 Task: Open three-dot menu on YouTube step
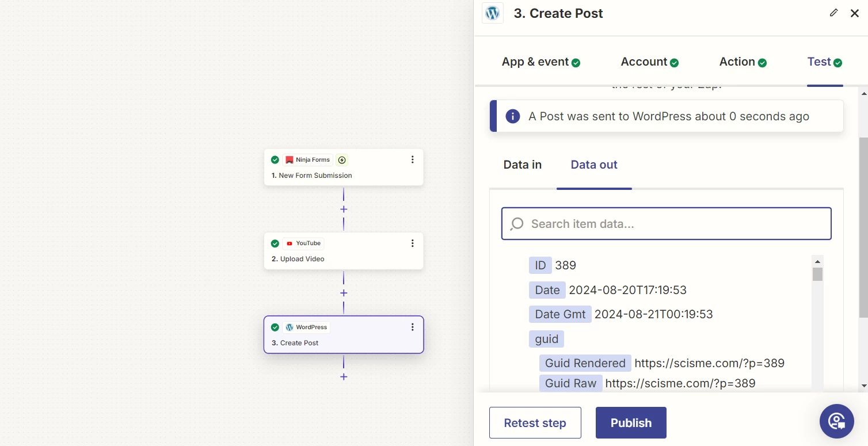412,243
